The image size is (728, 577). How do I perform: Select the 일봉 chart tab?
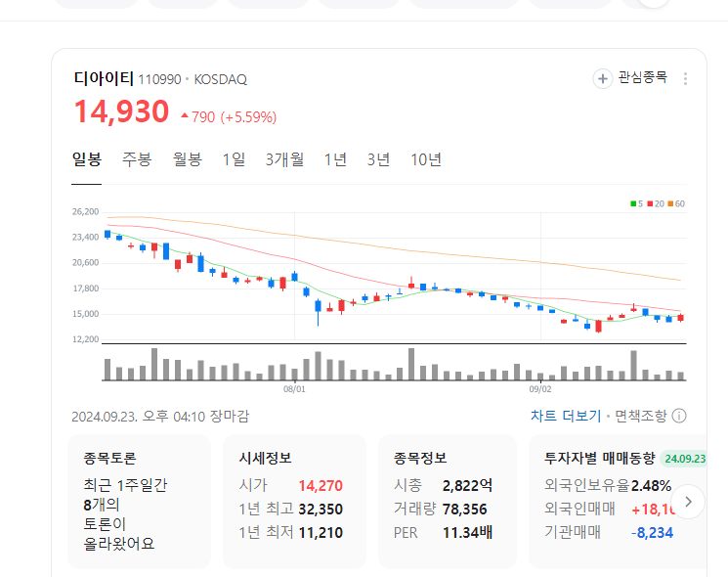(86, 159)
